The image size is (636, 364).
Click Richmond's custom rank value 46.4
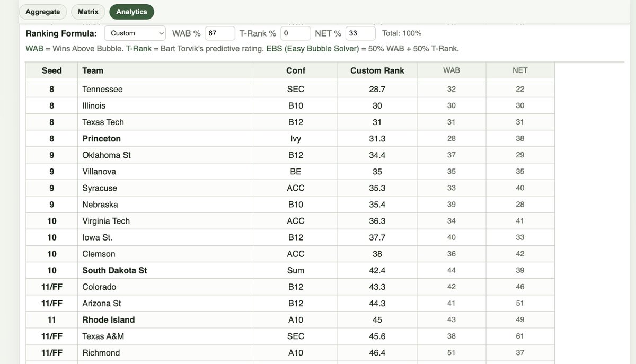(x=377, y=352)
